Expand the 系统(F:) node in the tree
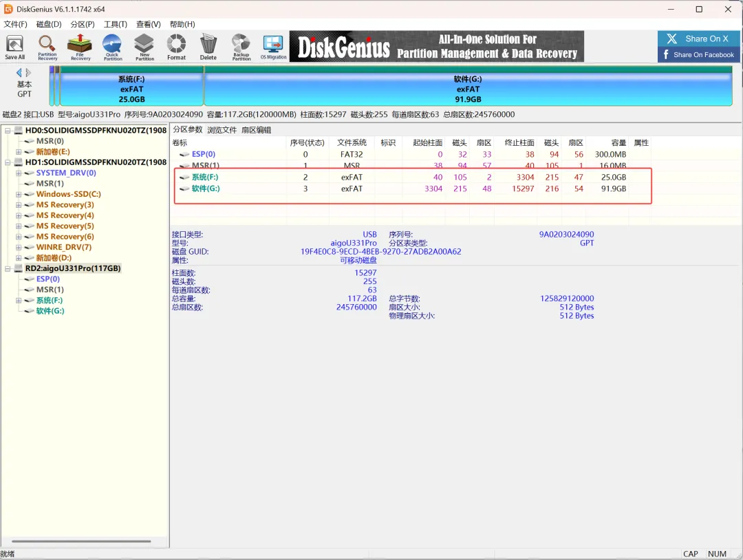The width and height of the screenshot is (743, 560). point(19,301)
